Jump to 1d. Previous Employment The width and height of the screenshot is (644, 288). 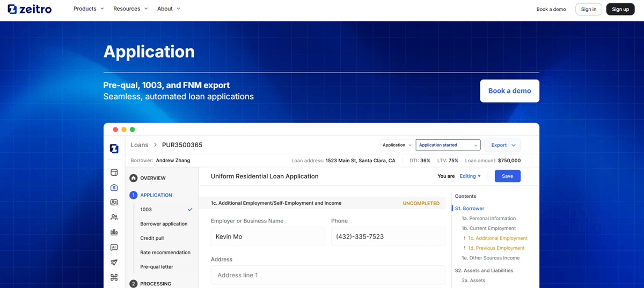pyautogui.click(x=496, y=248)
